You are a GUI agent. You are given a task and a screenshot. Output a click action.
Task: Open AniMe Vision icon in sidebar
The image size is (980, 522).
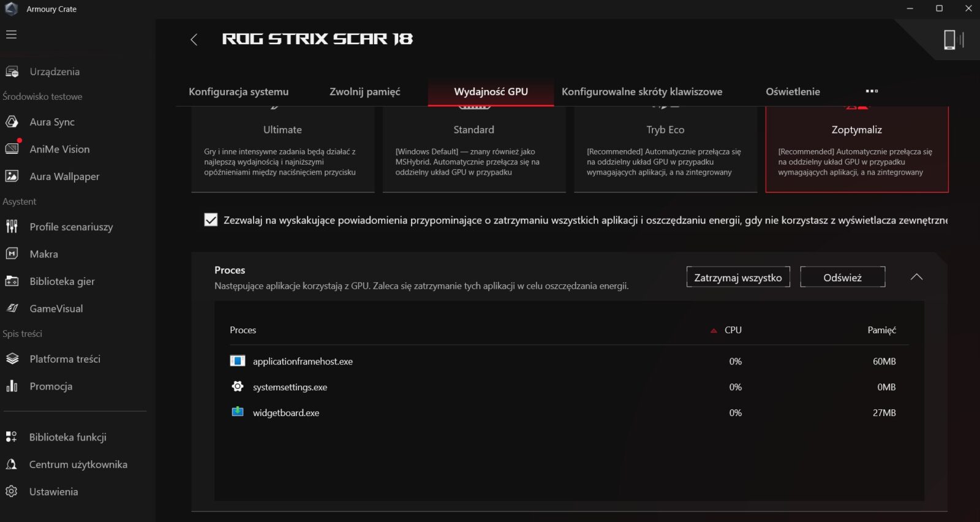pyautogui.click(x=12, y=149)
